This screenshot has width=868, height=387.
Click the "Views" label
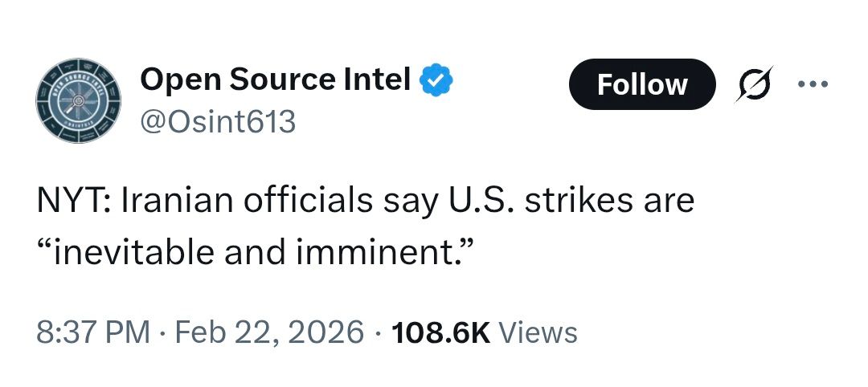[x=538, y=332]
